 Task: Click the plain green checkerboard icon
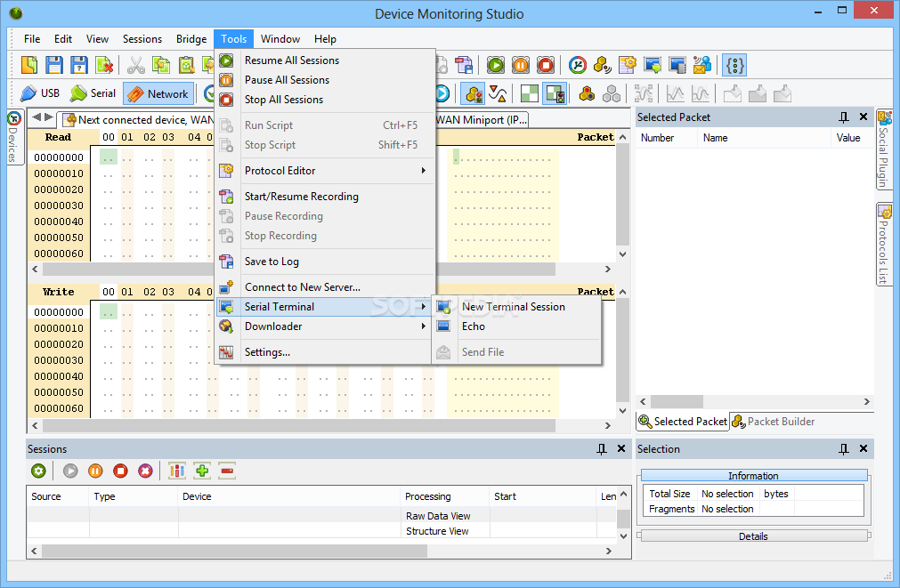pos(529,93)
